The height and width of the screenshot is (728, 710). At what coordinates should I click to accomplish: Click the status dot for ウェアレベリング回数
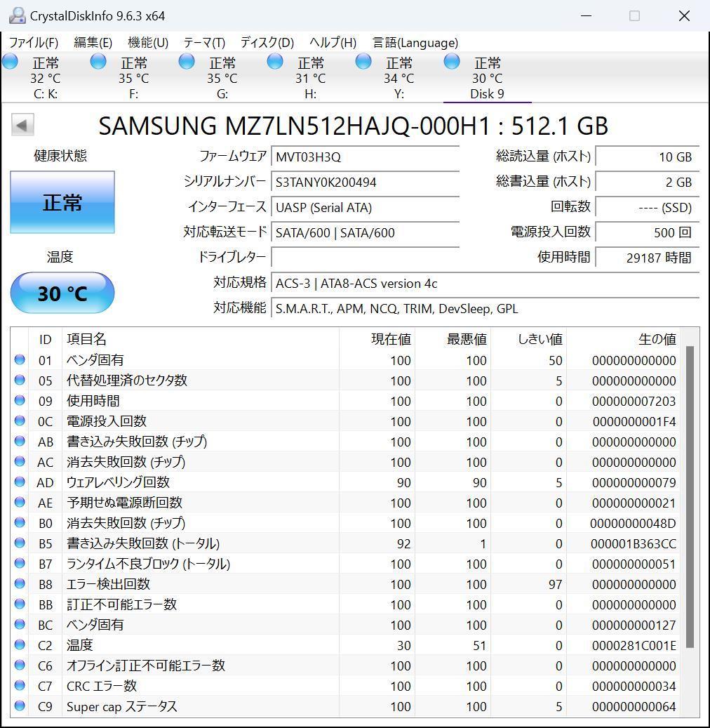(x=20, y=482)
